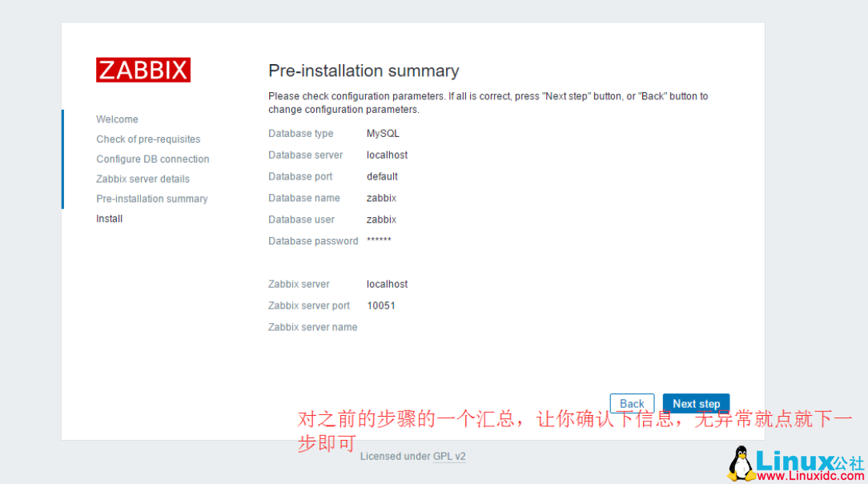
Task: Click the Zabbix server label
Action: 299,284
